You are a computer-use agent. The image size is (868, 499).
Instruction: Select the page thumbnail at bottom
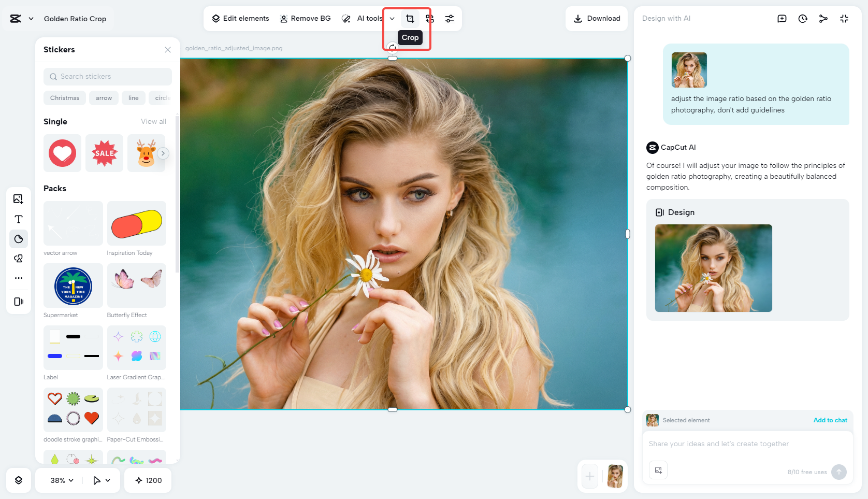[615, 476]
